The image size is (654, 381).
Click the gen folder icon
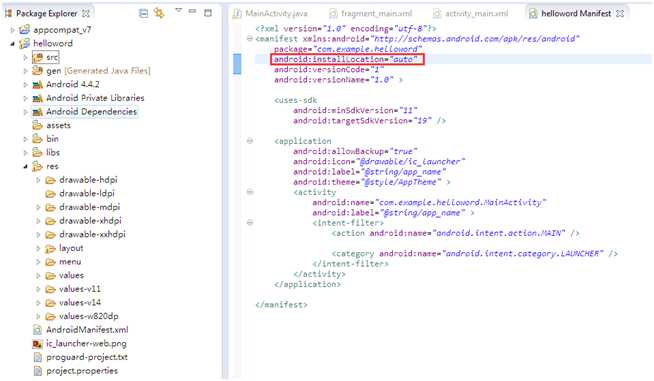coord(38,71)
